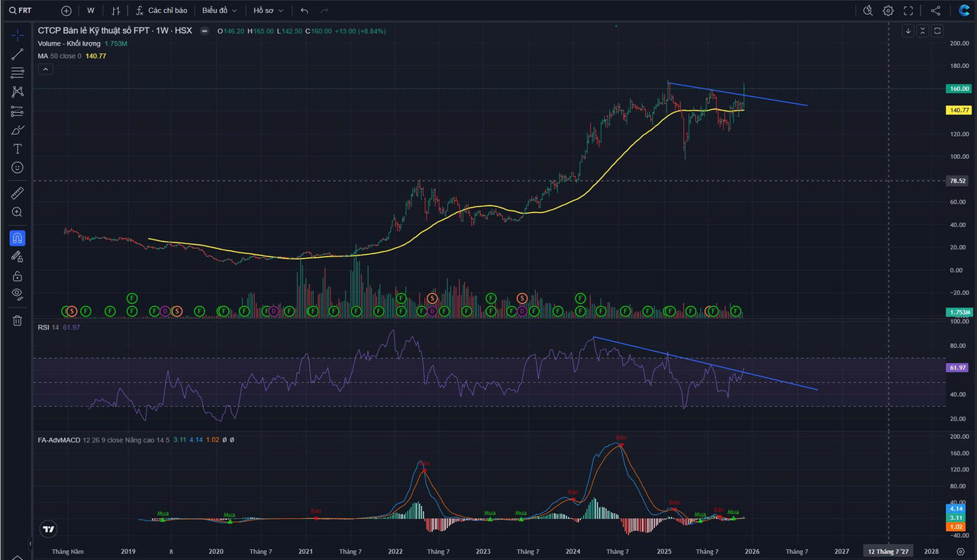This screenshot has width=977, height=560.
Task: Click the 12 Tháng 7 '27 date label
Action: click(x=888, y=551)
